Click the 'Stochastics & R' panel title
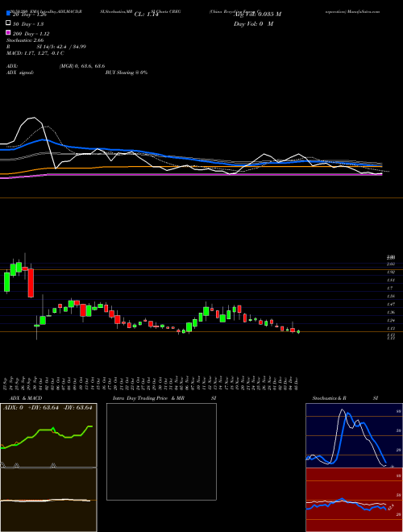 (x=329, y=398)
